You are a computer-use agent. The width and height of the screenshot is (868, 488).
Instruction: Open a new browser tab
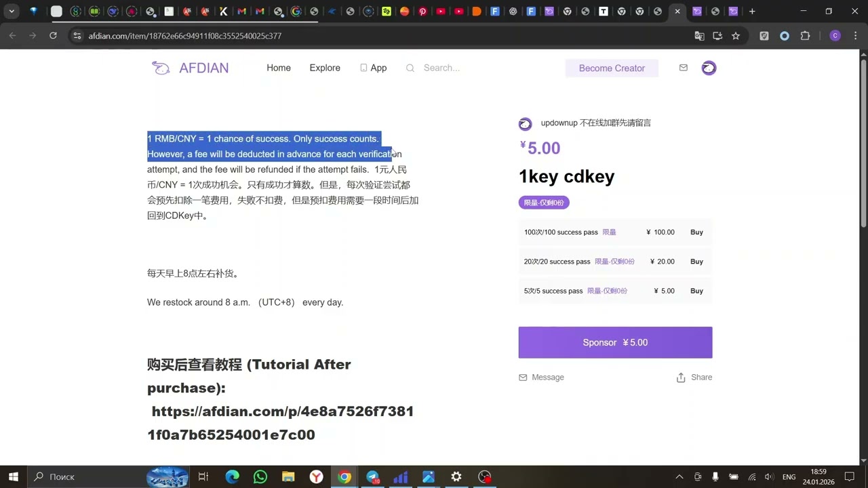coord(752,12)
